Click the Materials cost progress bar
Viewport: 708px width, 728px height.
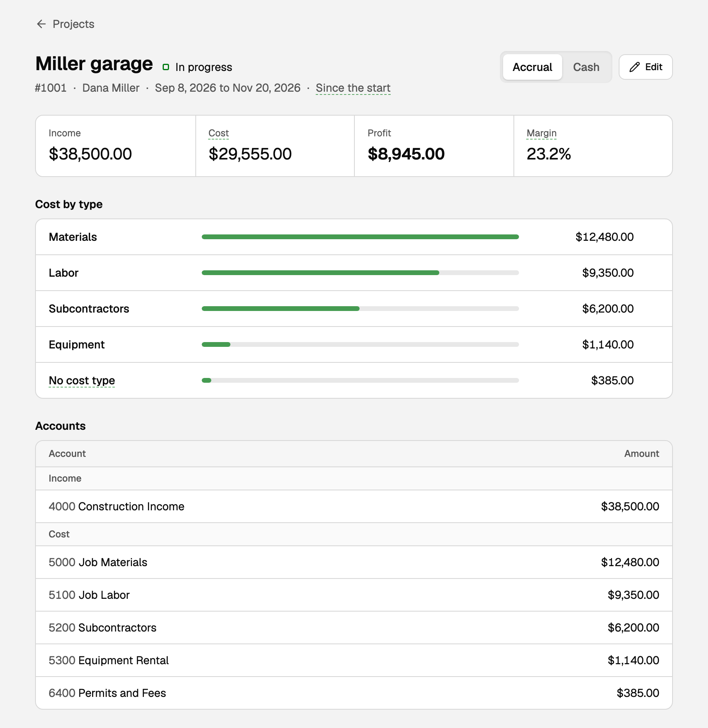point(360,237)
